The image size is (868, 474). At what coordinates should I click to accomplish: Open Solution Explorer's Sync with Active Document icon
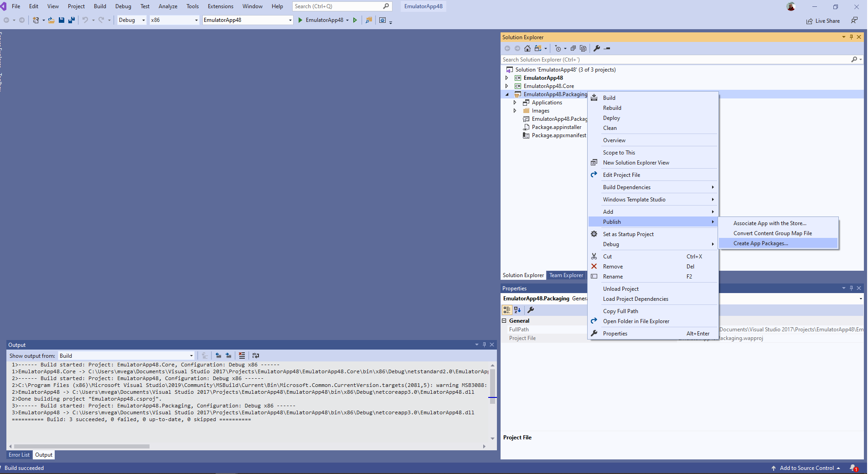tap(538, 48)
